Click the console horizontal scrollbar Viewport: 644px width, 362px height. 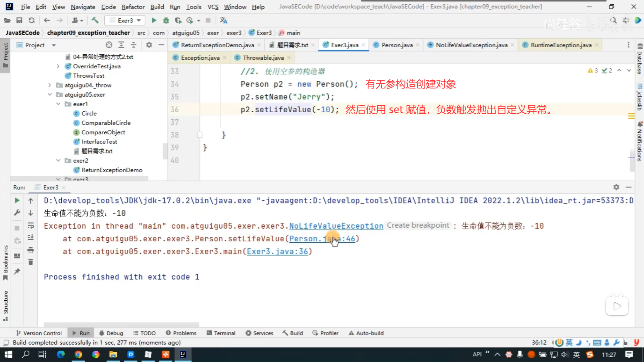[x=121, y=324]
